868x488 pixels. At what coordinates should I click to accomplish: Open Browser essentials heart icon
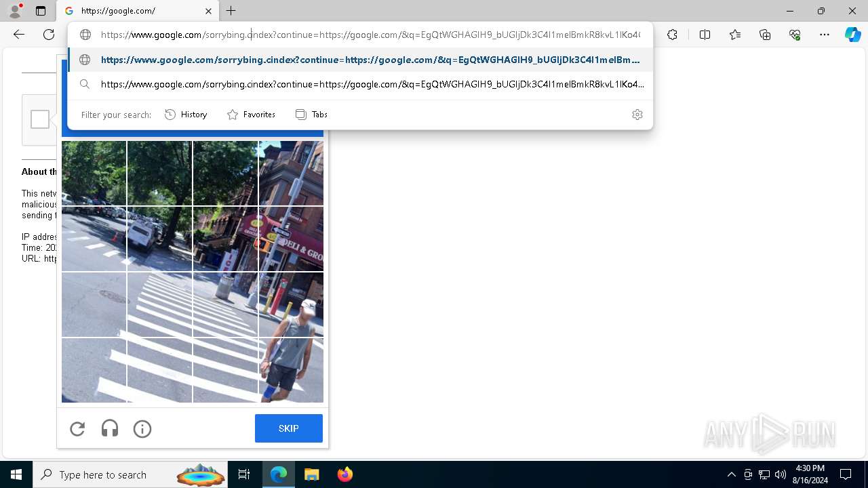pos(795,35)
